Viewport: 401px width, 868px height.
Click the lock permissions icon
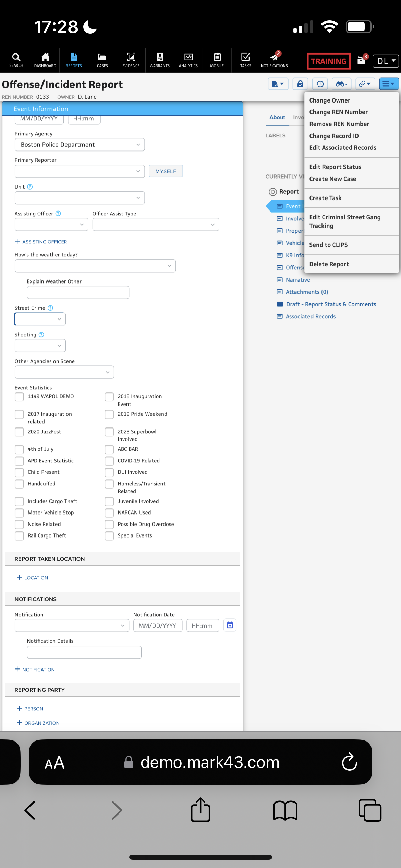pyautogui.click(x=300, y=84)
